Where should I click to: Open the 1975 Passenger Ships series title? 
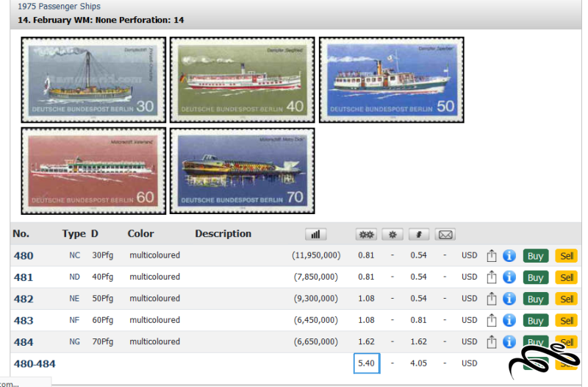point(60,7)
